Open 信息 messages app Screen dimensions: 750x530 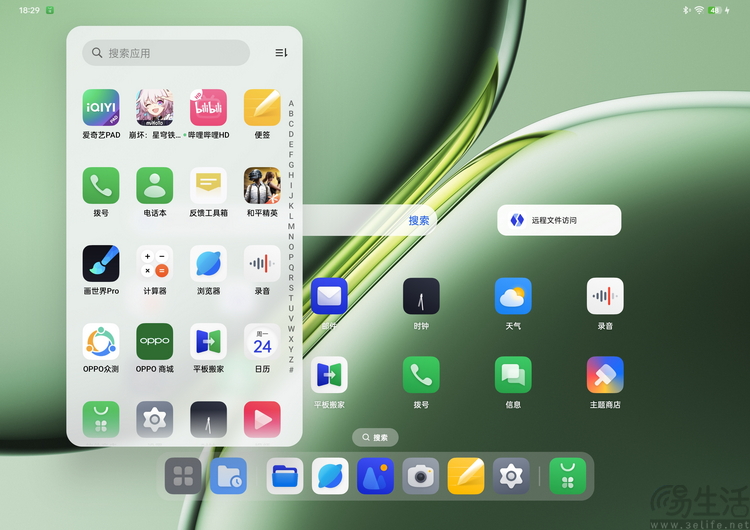click(x=513, y=375)
